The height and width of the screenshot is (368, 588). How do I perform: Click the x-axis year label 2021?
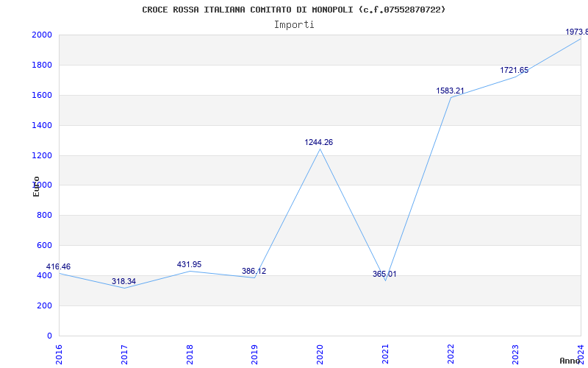(385, 354)
